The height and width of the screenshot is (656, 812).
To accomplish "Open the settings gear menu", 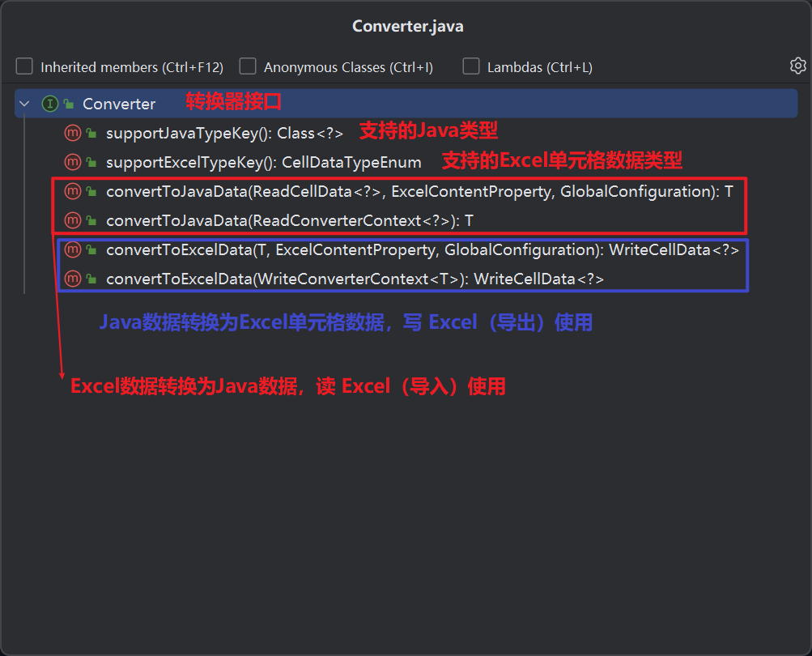I will (x=797, y=66).
